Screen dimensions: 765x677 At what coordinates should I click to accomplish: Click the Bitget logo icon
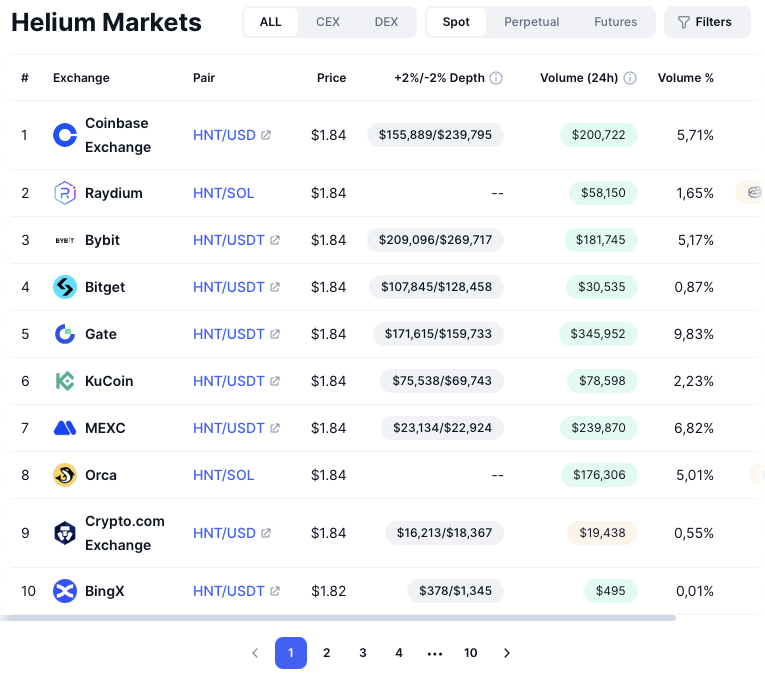[65, 287]
